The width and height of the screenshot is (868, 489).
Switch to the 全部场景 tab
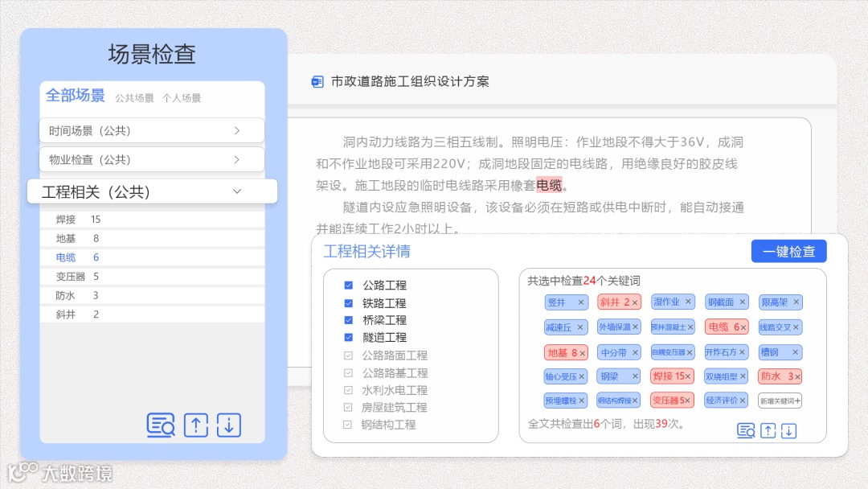pyautogui.click(x=76, y=96)
